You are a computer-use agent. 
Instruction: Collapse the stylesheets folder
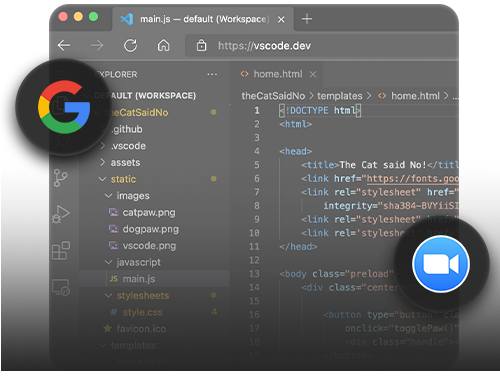108,296
